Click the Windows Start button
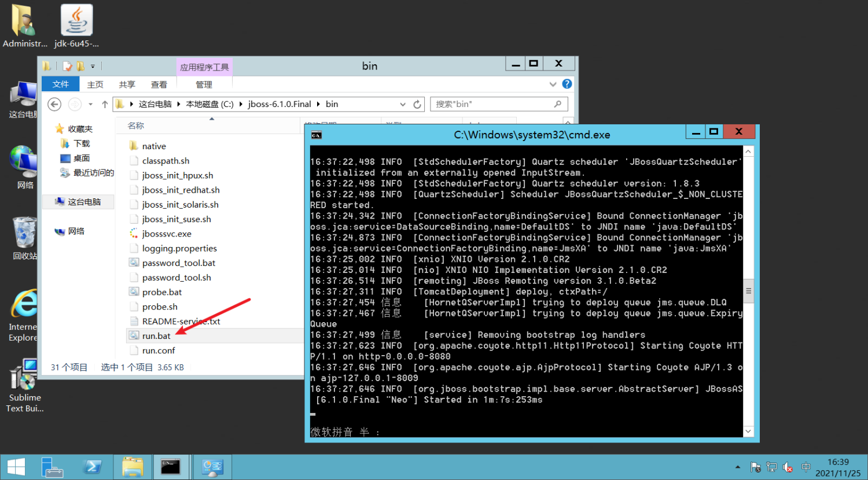 [x=16, y=467]
